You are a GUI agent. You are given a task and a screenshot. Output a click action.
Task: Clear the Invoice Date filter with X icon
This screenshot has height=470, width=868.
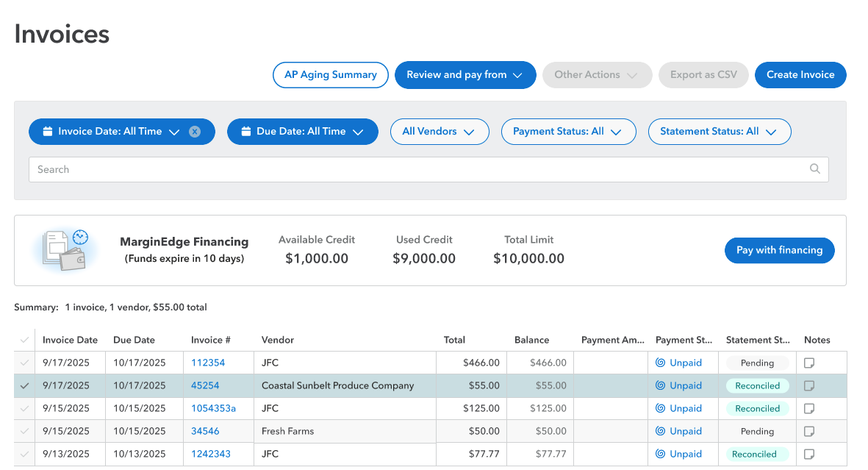point(195,132)
